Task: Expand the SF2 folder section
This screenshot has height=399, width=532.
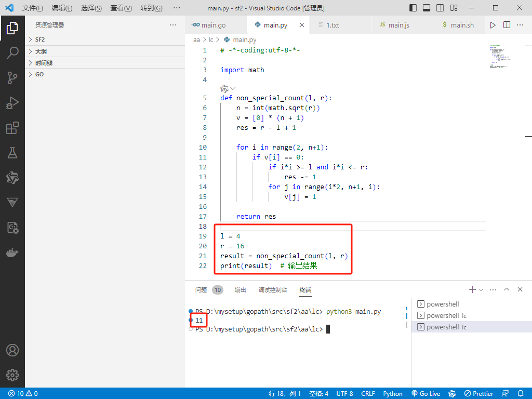Action: (105, 39)
